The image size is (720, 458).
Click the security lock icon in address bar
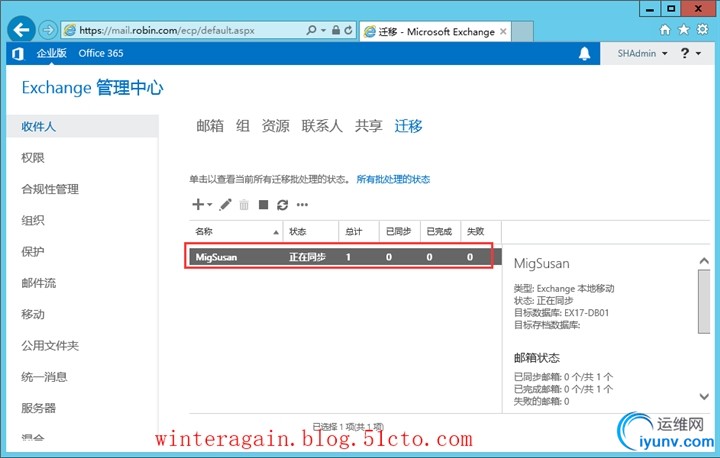(x=336, y=30)
